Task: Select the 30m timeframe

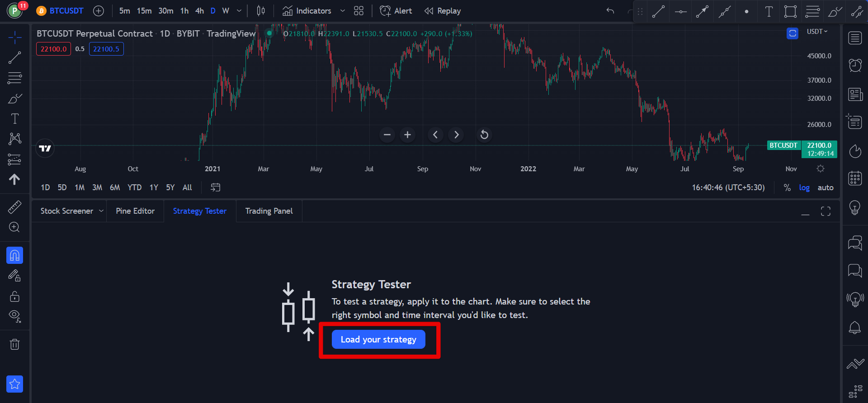Action: [166, 11]
